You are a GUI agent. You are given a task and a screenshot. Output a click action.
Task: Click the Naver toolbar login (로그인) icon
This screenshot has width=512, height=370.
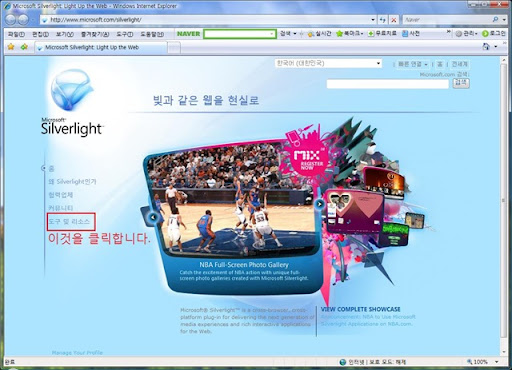(485, 34)
